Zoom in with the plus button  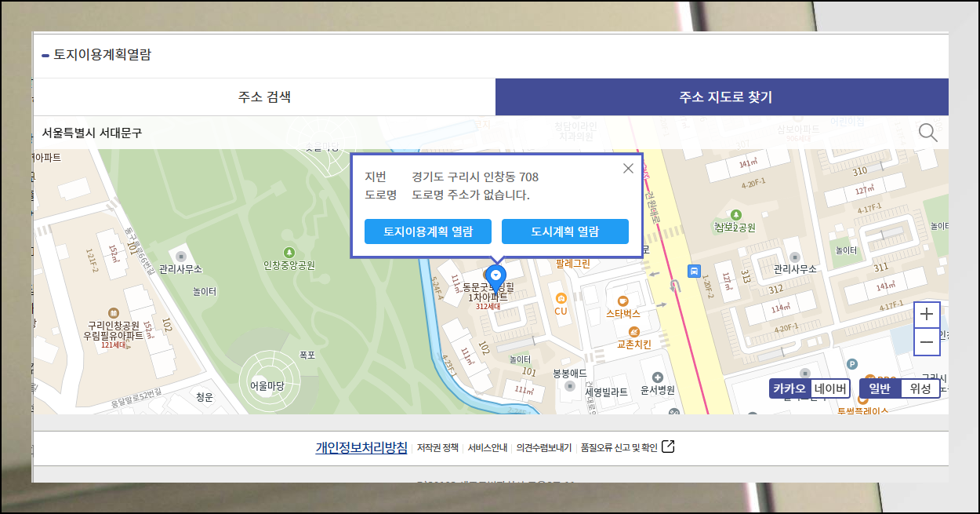[x=927, y=315]
